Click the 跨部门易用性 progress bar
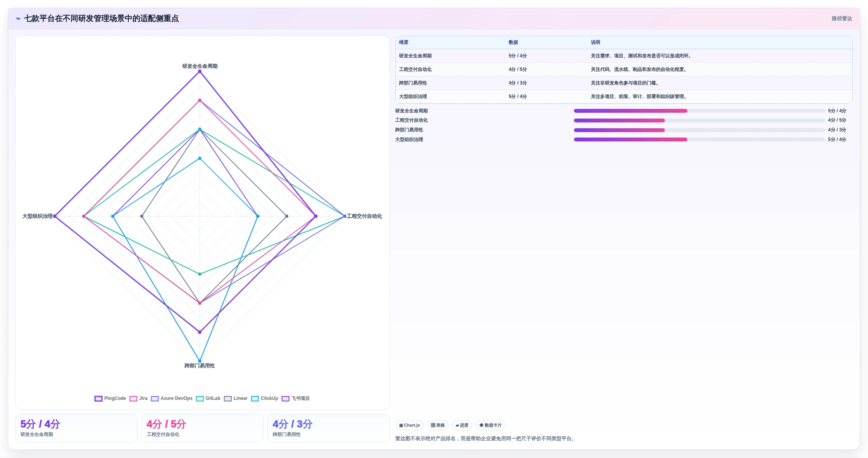The height and width of the screenshot is (458, 868). 699,130
